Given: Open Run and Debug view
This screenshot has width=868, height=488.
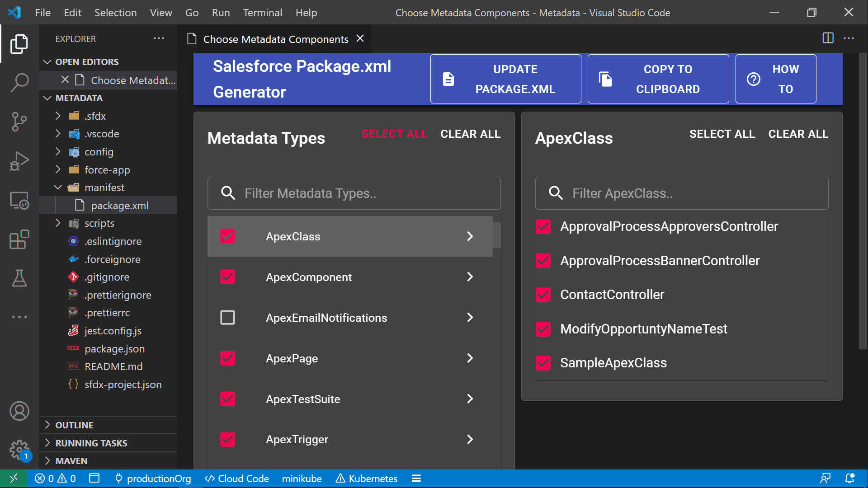Looking at the screenshot, I should point(19,161).
